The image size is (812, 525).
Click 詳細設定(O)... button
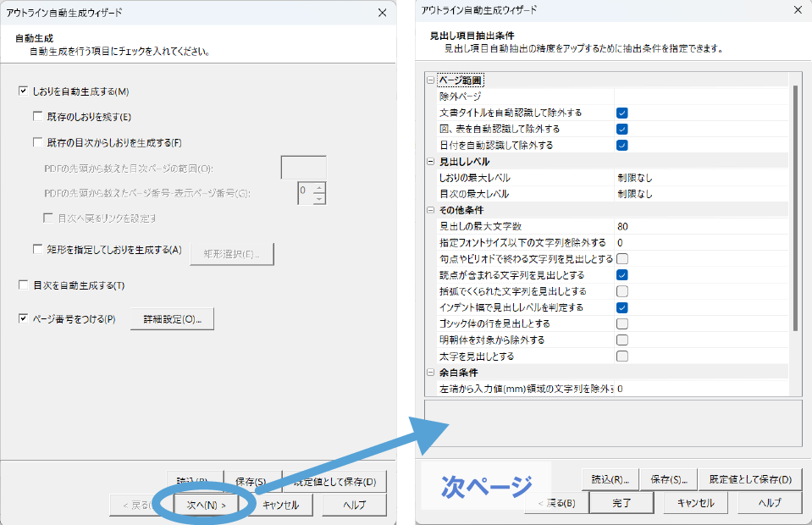pos(172,319)
